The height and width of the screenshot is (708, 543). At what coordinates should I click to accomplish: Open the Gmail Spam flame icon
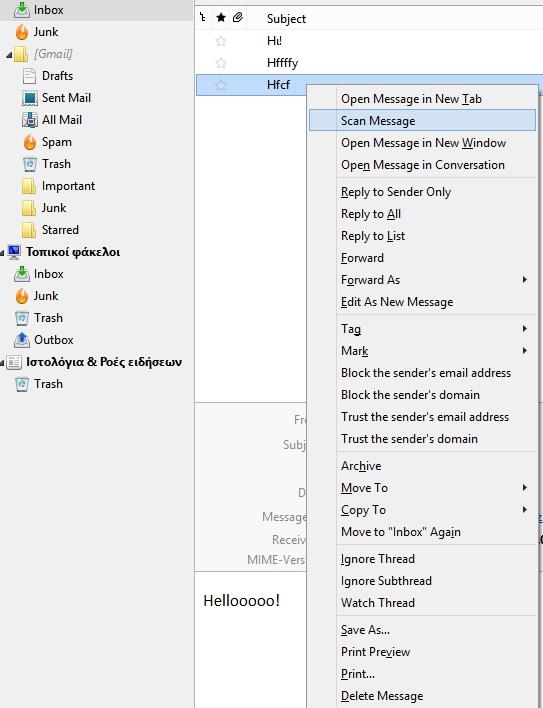click(30, 142)
